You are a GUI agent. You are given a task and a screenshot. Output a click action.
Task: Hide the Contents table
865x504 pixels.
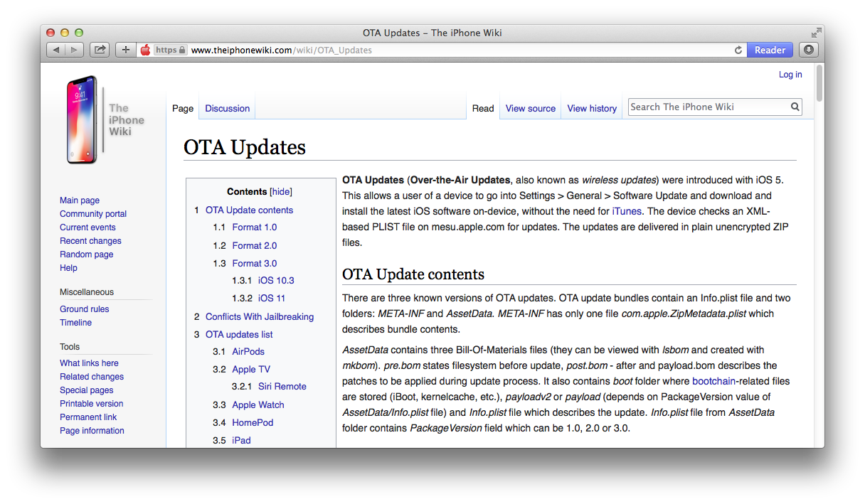click(281, 192)
